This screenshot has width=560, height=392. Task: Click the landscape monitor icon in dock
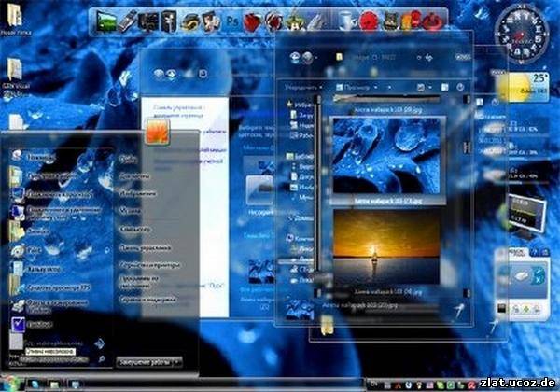click(x=106, y=21)
